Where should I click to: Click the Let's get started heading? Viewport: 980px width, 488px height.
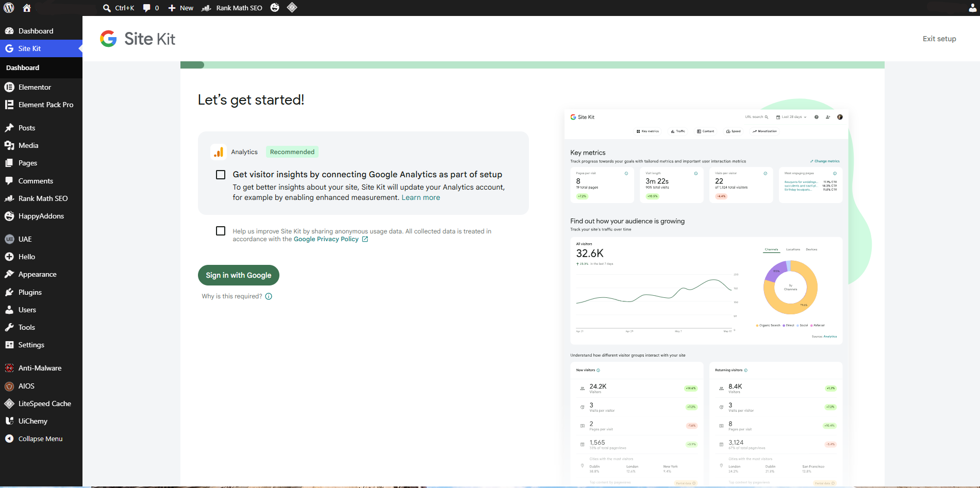pos(251,99)
